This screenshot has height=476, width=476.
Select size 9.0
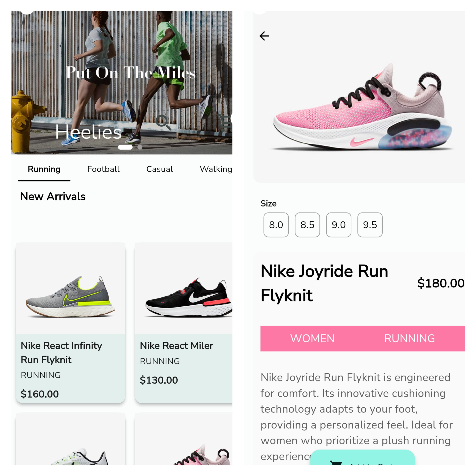pos(338,225)
